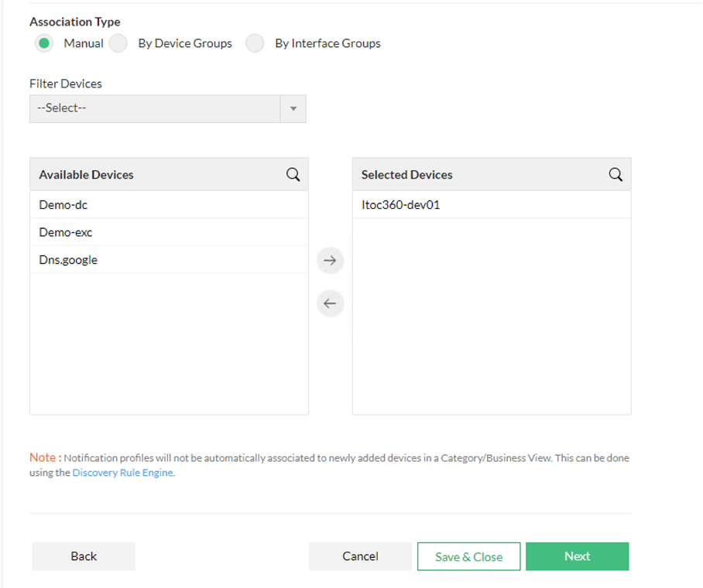The width and height of the screenshot is (703, 588).
Task: Open the Filter Devices select box
Action: tap(155, 108)
